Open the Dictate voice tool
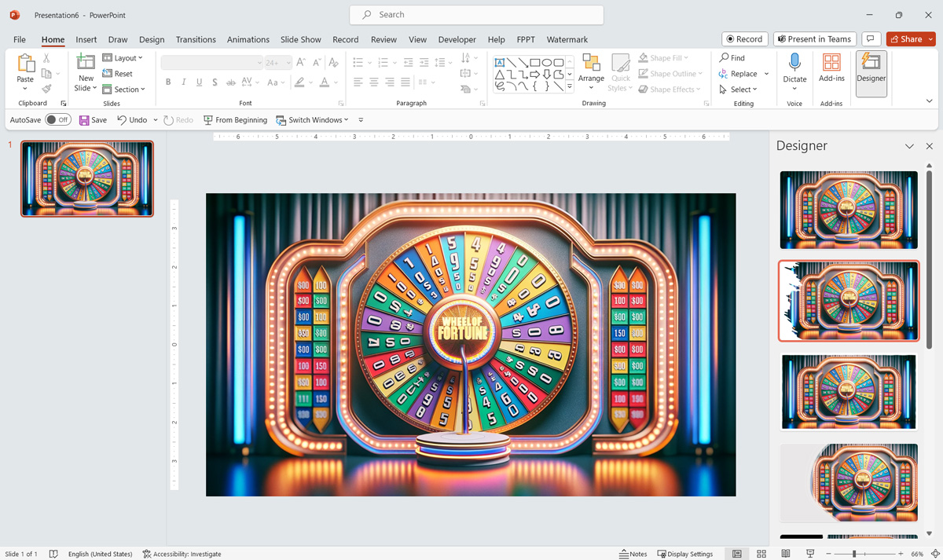 (x=794, y=71)
